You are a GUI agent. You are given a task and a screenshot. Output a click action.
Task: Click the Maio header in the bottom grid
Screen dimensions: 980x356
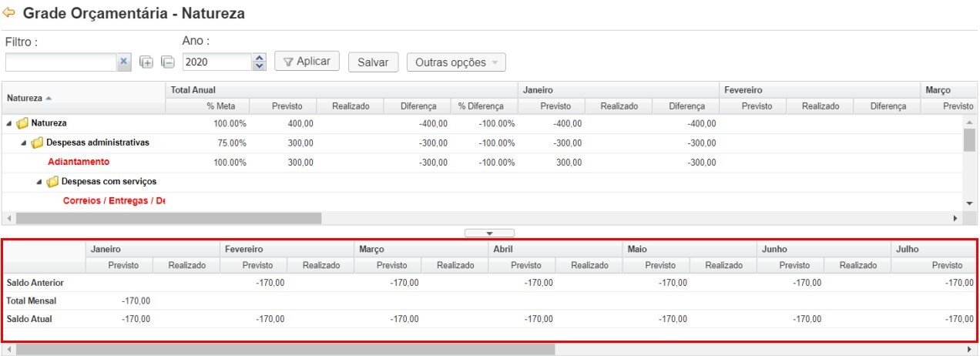coord(690,250)
